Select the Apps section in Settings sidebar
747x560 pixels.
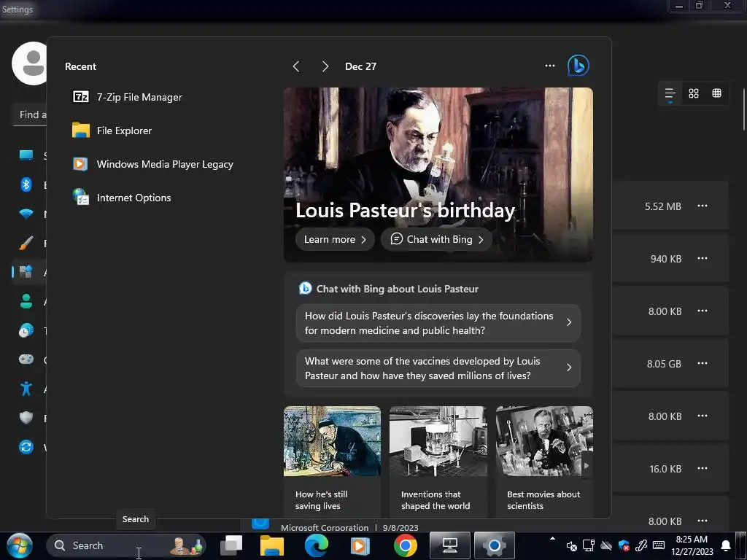tap(26, 273)
